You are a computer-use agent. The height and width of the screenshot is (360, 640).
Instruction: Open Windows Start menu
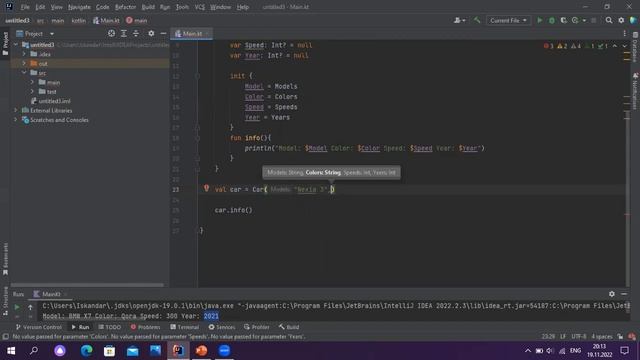coord(11,351)
